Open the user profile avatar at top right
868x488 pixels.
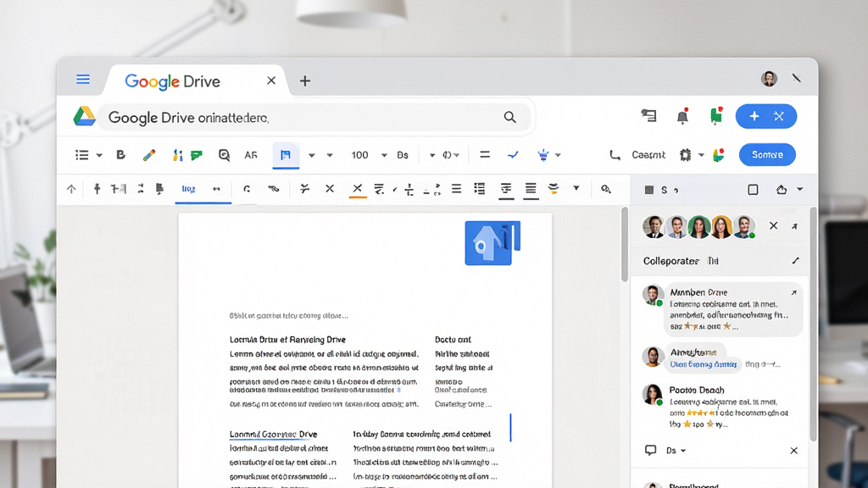(x=769, y=79)
